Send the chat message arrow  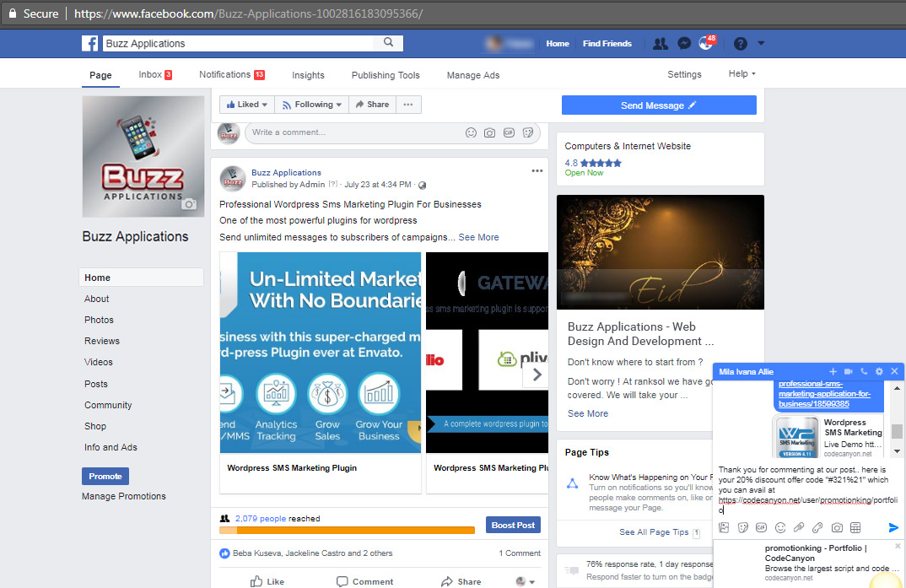point(893,527)
